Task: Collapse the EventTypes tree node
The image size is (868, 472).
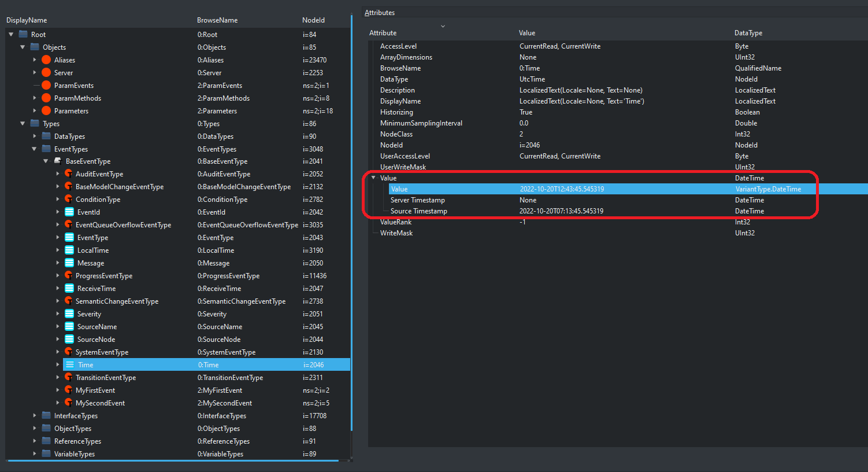Action: point(34,149)
